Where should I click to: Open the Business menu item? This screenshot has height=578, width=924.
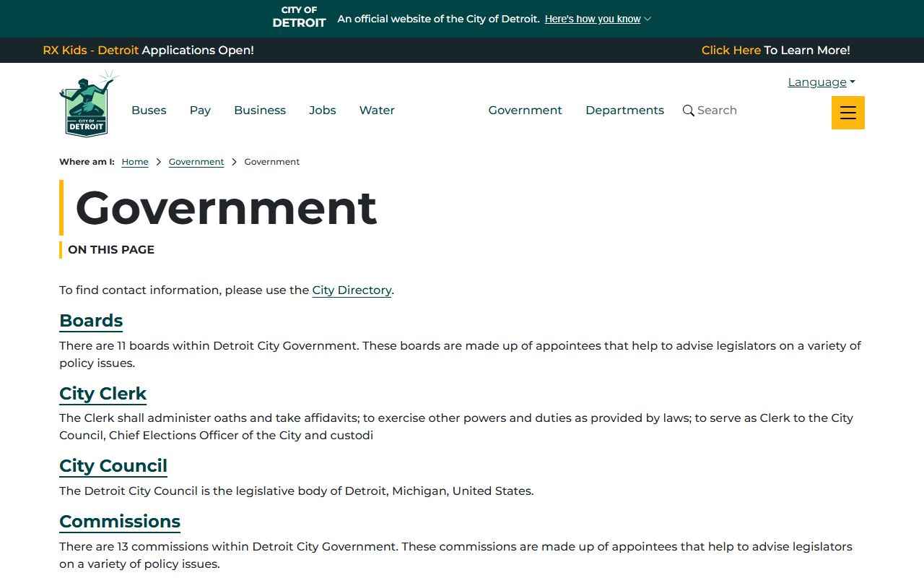(x=260, y=111)
